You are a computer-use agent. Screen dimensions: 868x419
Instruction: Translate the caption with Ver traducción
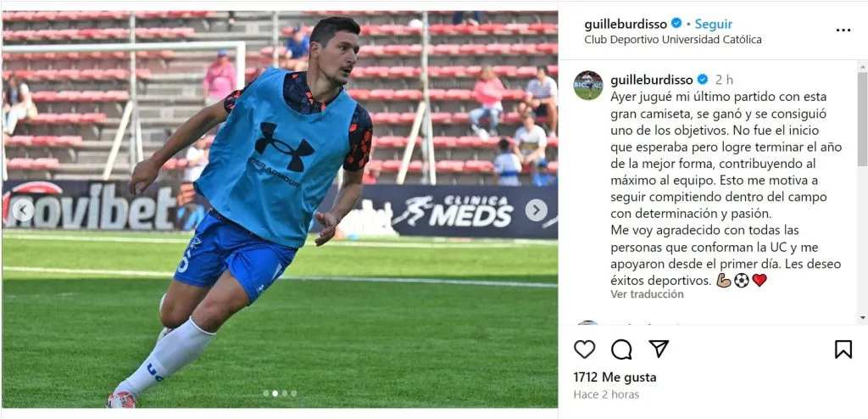(647, 294)
